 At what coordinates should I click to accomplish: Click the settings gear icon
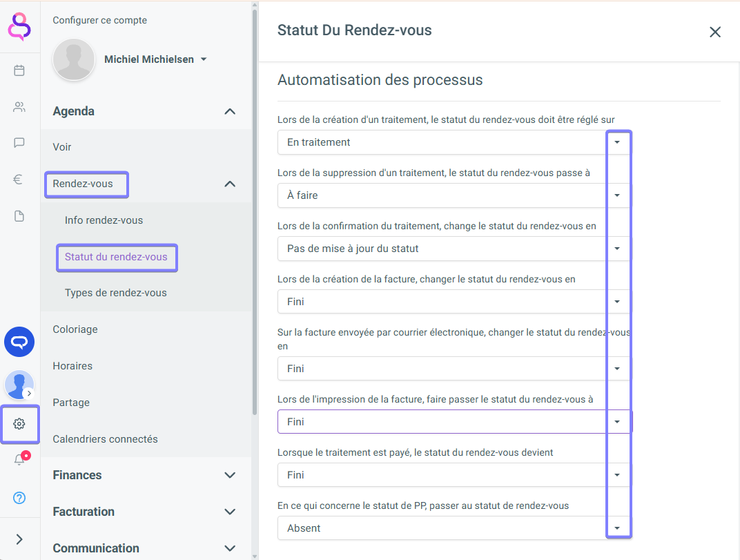19,424
